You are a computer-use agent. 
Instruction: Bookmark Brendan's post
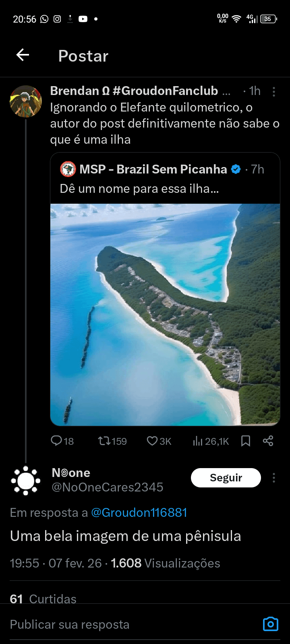pyautogui.click(x=246, y=441)
